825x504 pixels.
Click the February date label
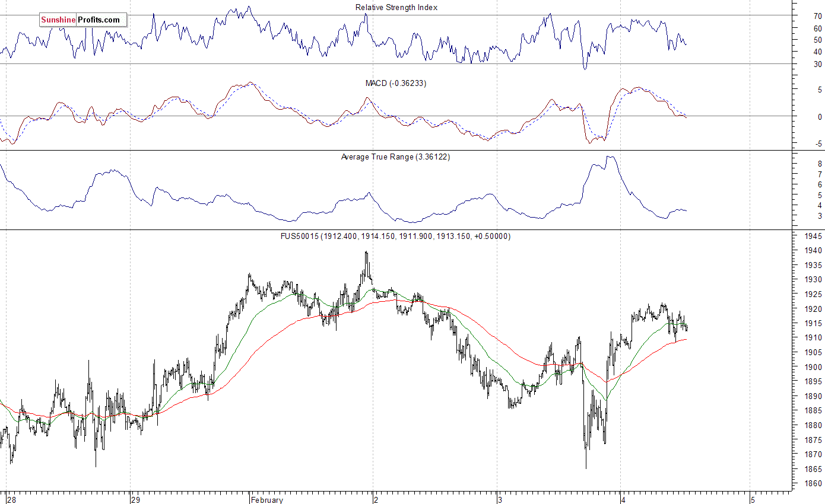(267, 500)
